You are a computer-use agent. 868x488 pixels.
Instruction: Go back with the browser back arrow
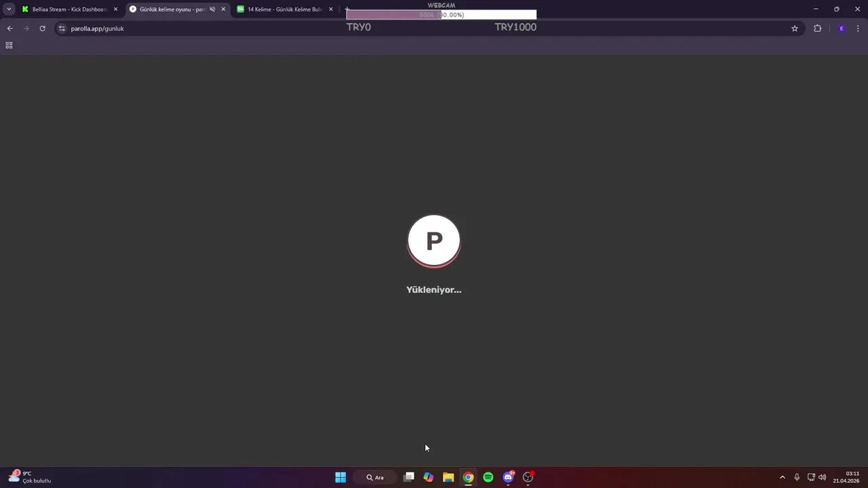9,28
